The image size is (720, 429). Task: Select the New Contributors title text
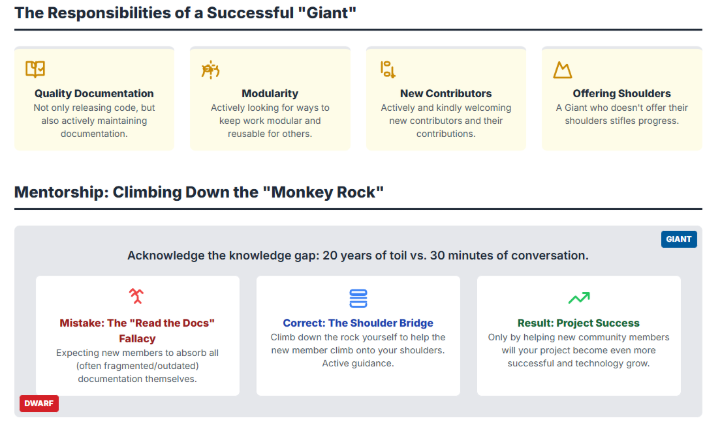click(446, 93)
